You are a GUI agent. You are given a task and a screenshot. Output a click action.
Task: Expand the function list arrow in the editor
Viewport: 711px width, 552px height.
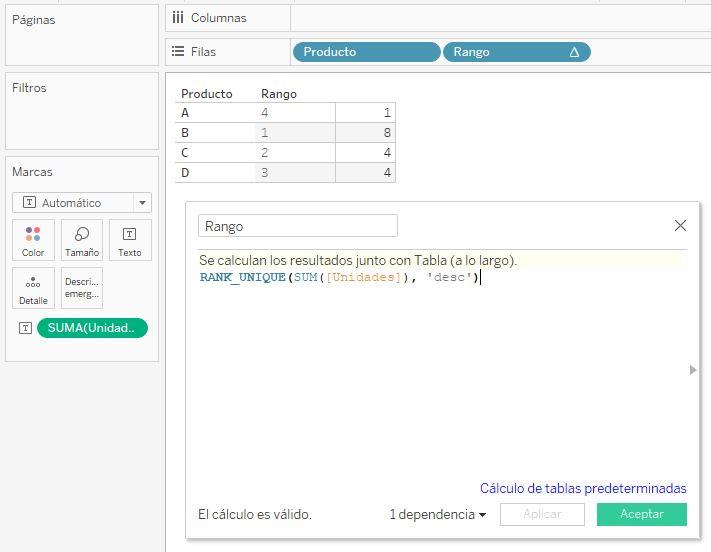[693, 370]
